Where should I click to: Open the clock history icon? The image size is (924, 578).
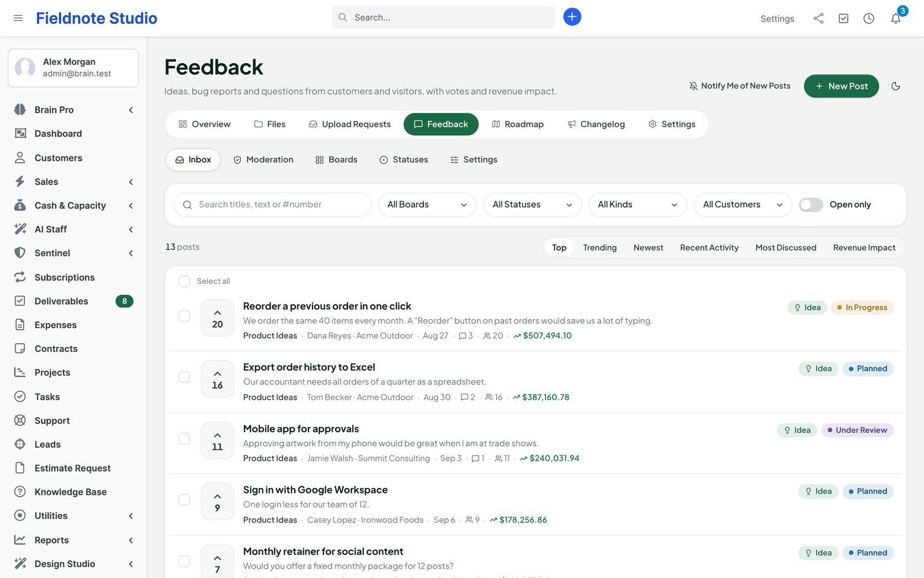click(869, 18)
